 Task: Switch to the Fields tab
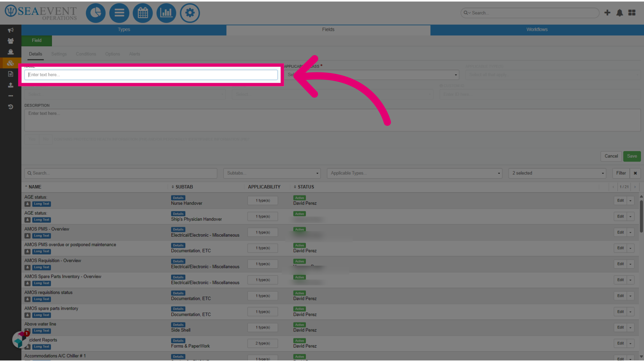[x=328, y=30]
